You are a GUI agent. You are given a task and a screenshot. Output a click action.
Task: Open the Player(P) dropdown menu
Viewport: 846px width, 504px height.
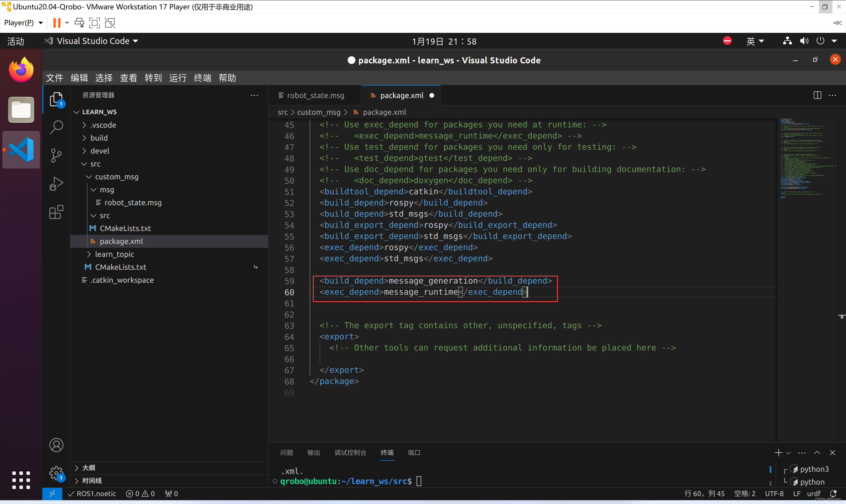click(x=23, y=23)
